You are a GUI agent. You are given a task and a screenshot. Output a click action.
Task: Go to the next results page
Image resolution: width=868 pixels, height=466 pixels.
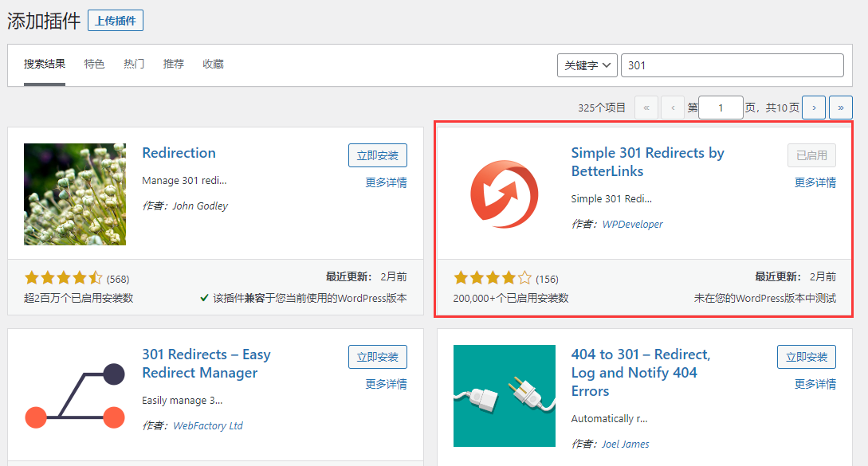(x=814, y=108)
